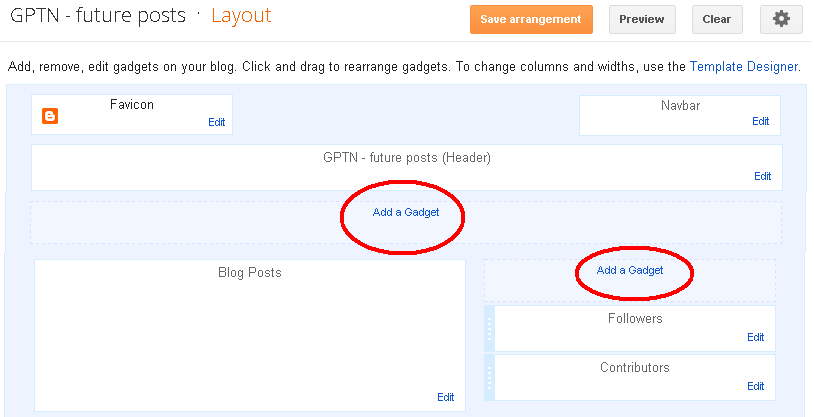Viewport: 814px width, 417px height.
Task: Click the Clear button
Action: [x=717, y=19]
